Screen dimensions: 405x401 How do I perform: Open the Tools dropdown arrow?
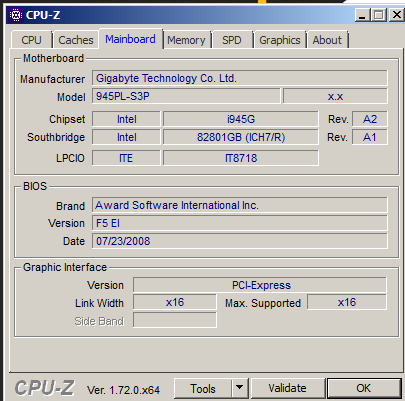pos(240,388)
